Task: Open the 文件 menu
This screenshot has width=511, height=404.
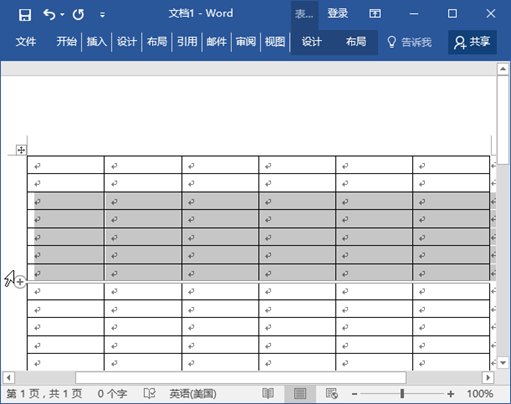Action: coord(26,42)
